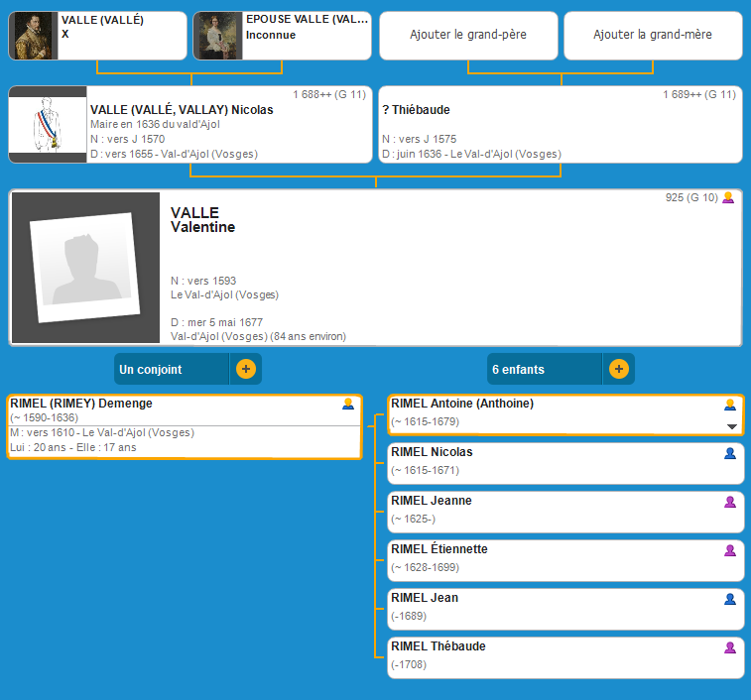The width and height of the screenshot is (751, 700).
Task: Open mother Thiébaude's card
Action: pos(561,125)
